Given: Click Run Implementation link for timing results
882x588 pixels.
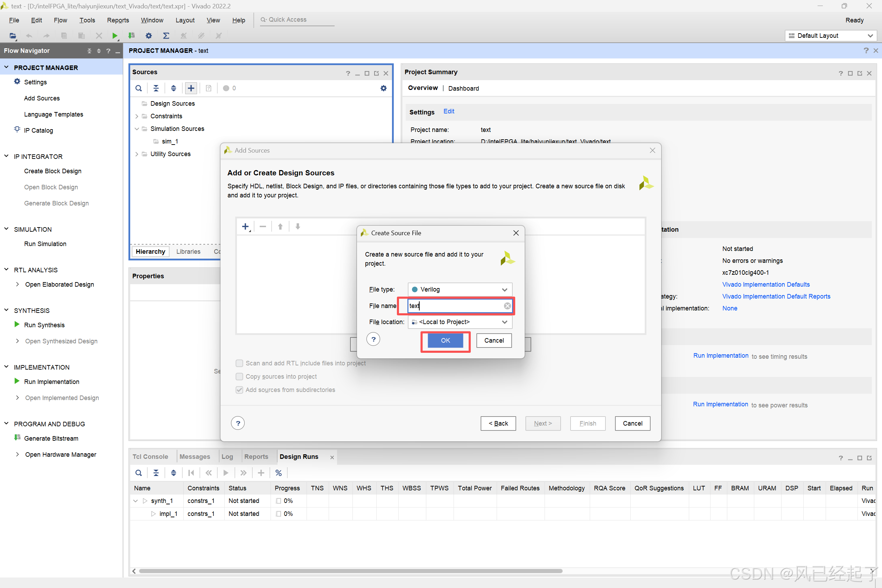Looking at the screenshot, I should click(721, 356).
